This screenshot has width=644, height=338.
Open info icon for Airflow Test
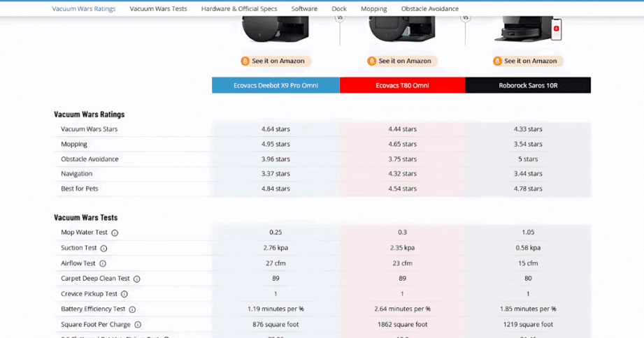(103, 264)
